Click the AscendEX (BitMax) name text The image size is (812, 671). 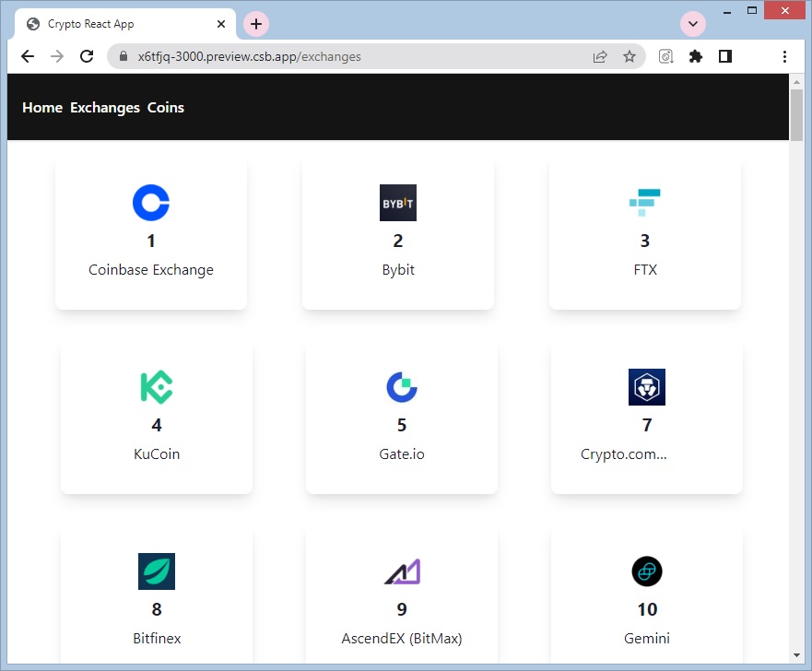(x=401, y=639)
